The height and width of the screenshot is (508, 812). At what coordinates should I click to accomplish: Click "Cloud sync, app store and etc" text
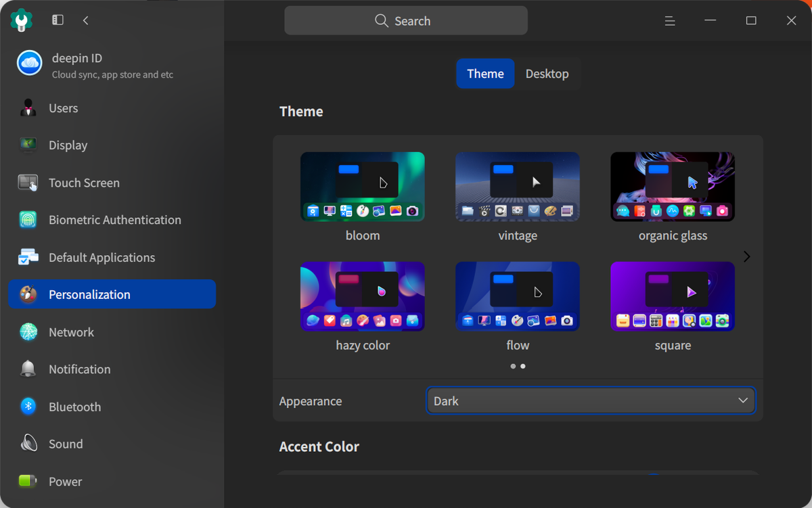click(112, 74)
